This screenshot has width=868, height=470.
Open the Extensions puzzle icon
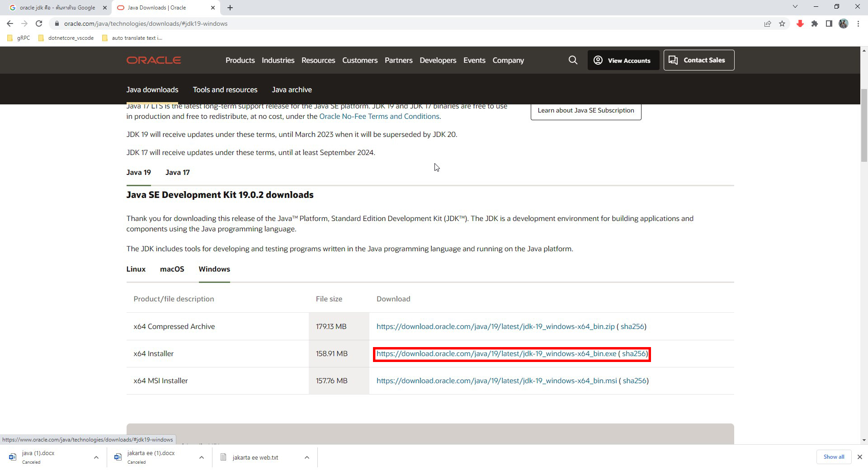pyautogui.click(x=815, y=23)
